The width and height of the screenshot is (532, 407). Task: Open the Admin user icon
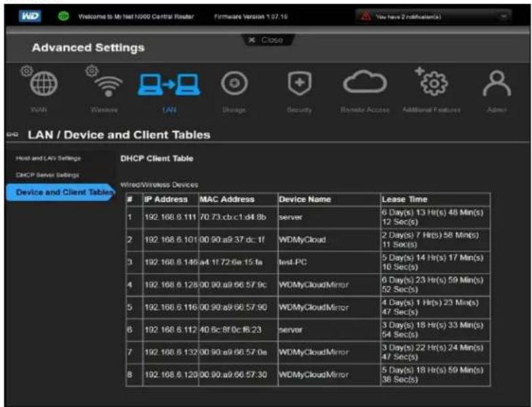[497, 83]
